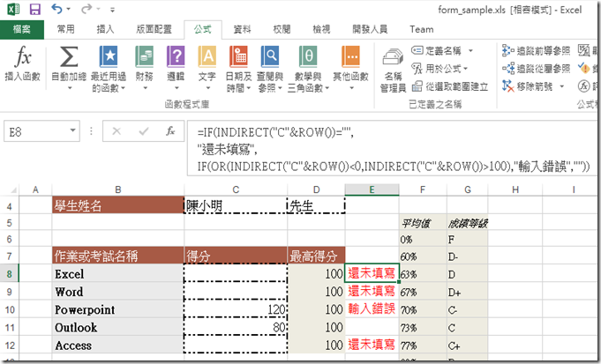Screen dimensions: 601x364
Task: Expand the Financial (財務) dropdown arrow
Action: click(x=145, y=88)
